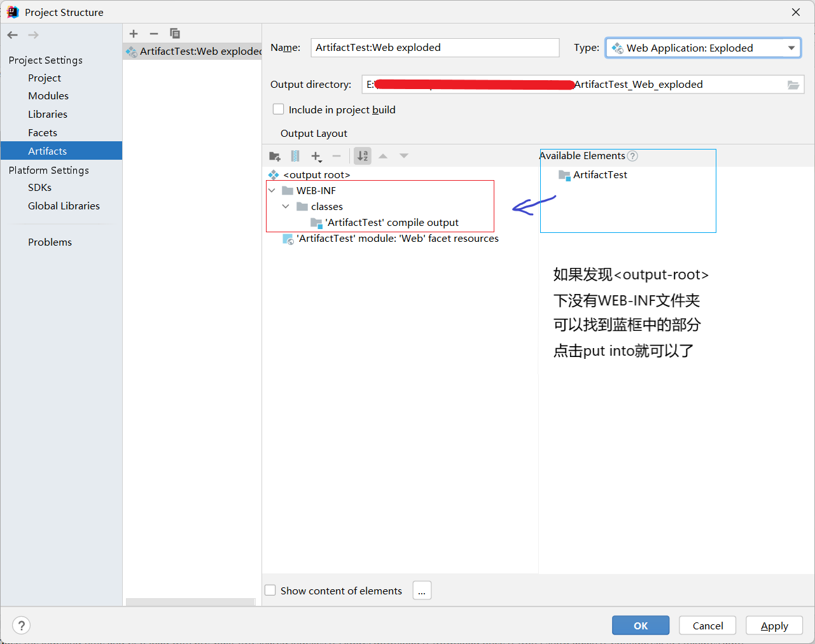Dismiss dialog with Cancel button
This screenshot has width=815, height=644.
click(x=707, y=626)
